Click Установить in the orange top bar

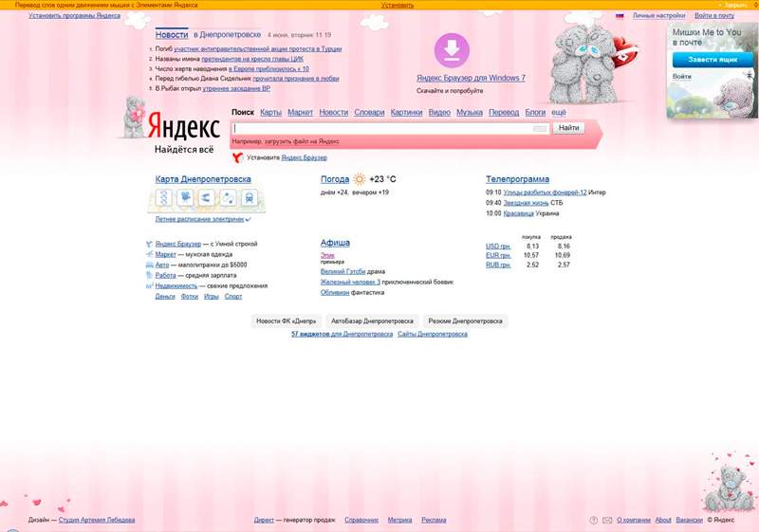(398, 6)
